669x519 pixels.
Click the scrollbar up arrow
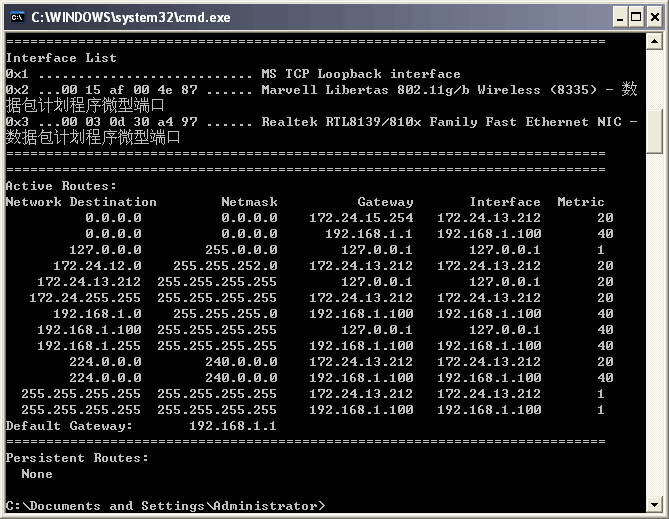654,41
